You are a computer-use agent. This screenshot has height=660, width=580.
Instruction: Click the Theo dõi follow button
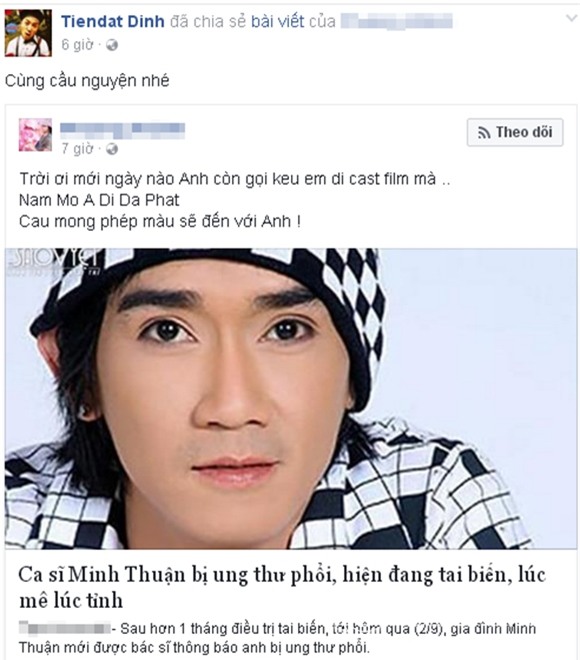tap(515, 133)
